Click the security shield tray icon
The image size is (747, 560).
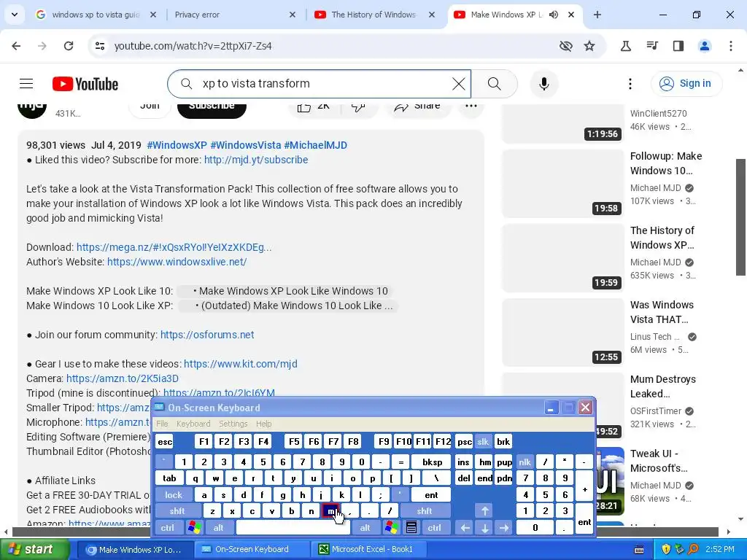[x=666, y=549]
